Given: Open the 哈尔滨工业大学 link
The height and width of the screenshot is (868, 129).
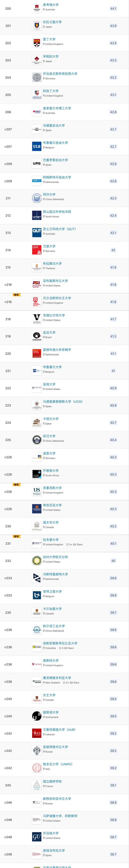Looking at the screenshot, I should [54, 626].
